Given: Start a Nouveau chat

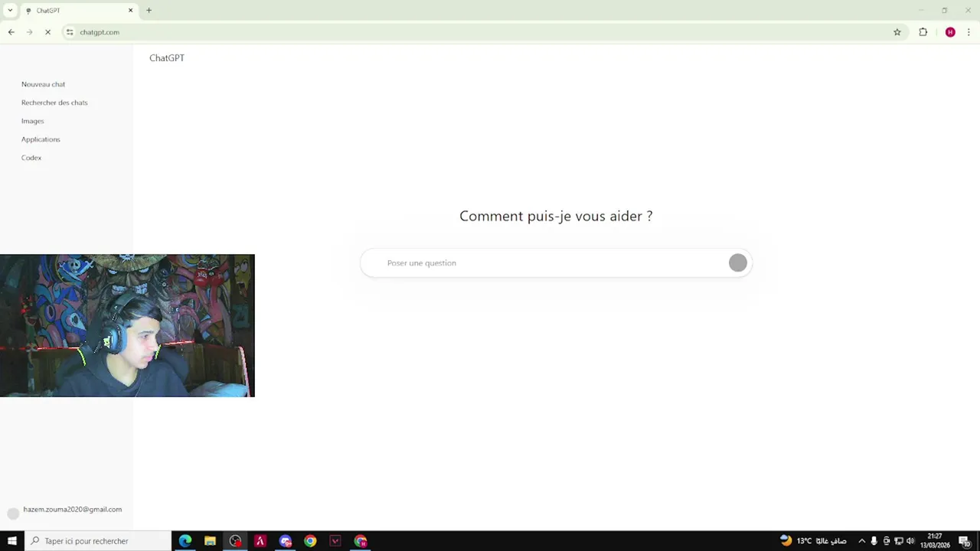Looking at the screenshot, I should tap(43, 84).
